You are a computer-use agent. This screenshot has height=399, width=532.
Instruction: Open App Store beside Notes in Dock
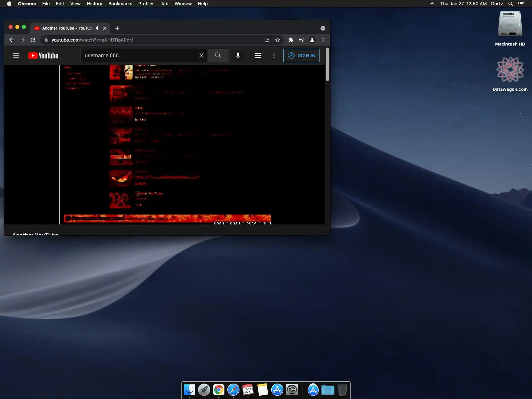[x=277, y=390]
